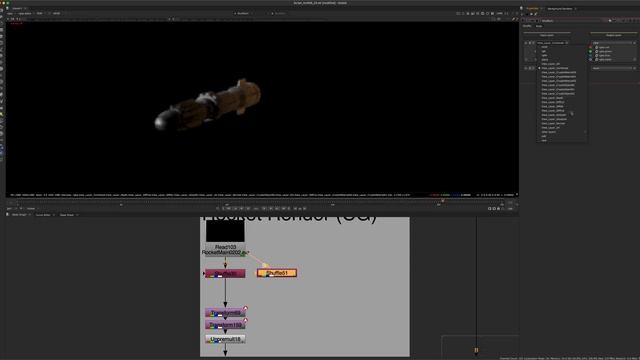The width and height of the screenshot is (640, 360).
Task: Open the viewer RGB display mode dropdown
Action: point(41,13)
